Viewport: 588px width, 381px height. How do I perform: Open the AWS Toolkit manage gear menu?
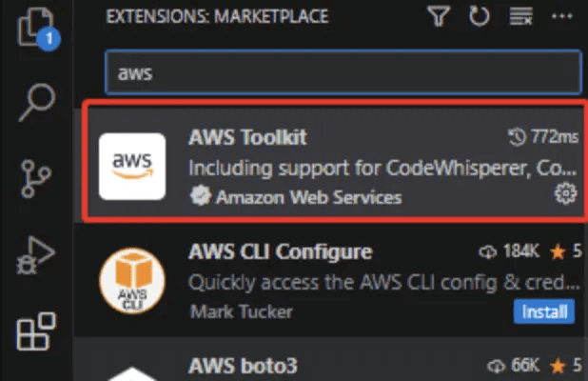click(x=565, y=193)
